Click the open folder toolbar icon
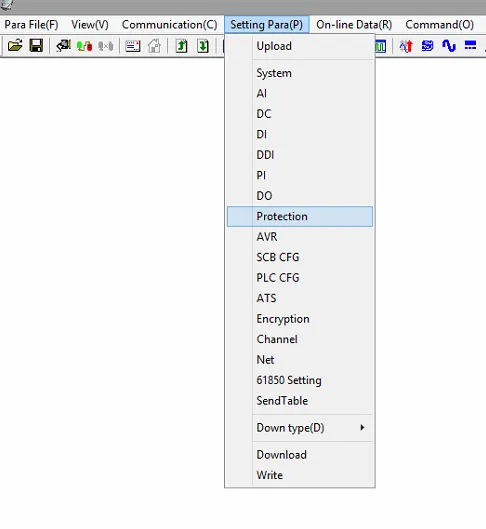The width and height of the screenshot is (486, 529). 15,46
